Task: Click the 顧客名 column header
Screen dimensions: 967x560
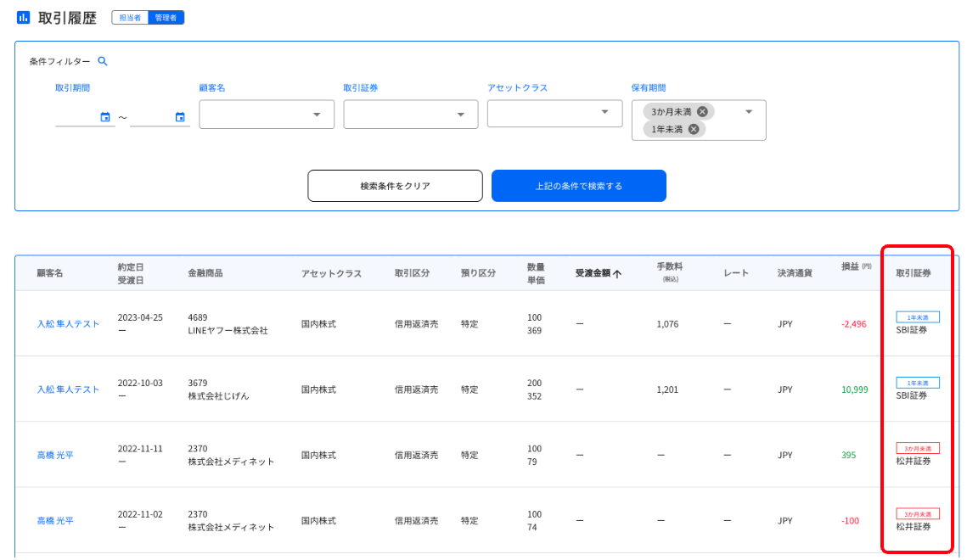Action: click(50, 273)
